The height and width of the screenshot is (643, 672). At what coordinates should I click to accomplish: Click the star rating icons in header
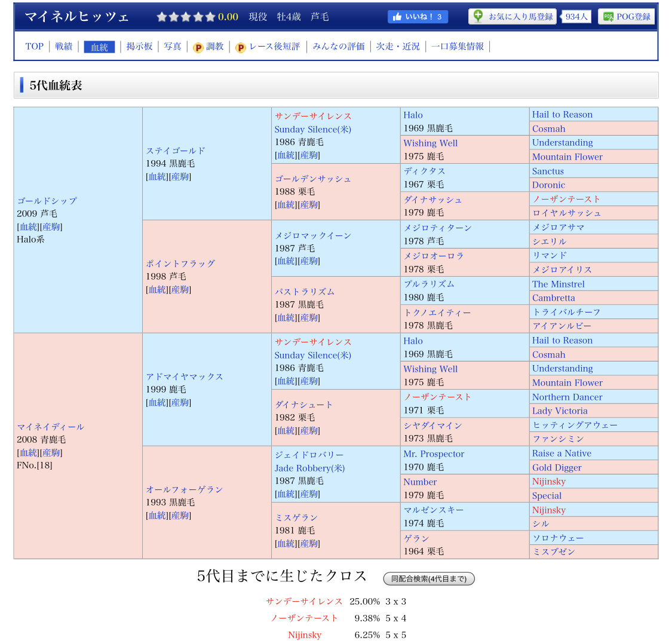click(x=185, y=17)
